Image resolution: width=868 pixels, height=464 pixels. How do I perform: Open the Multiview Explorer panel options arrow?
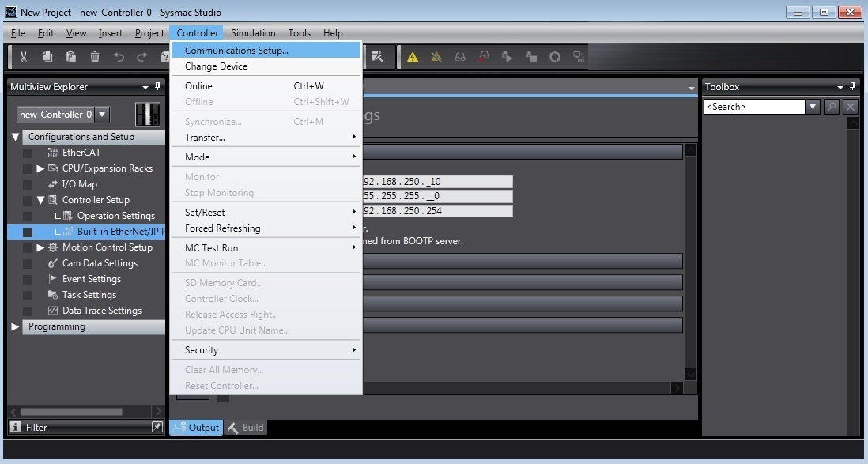(145, 87)
